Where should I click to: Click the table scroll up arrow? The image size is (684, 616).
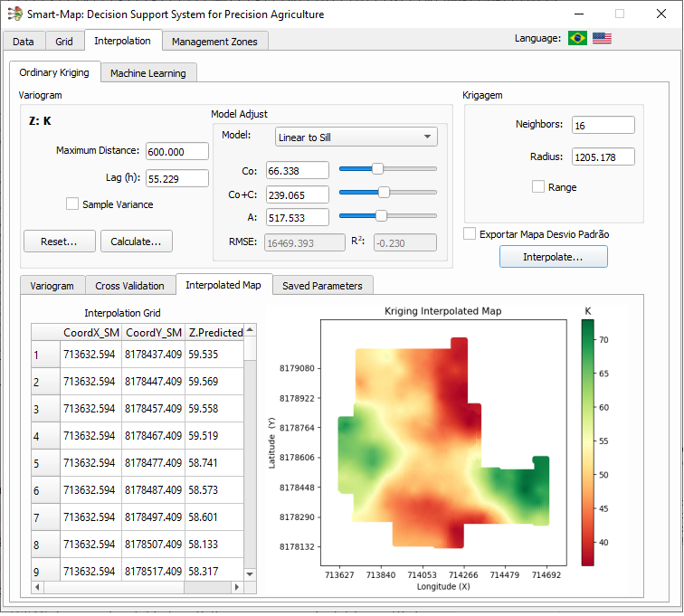[x=250, y=330]
